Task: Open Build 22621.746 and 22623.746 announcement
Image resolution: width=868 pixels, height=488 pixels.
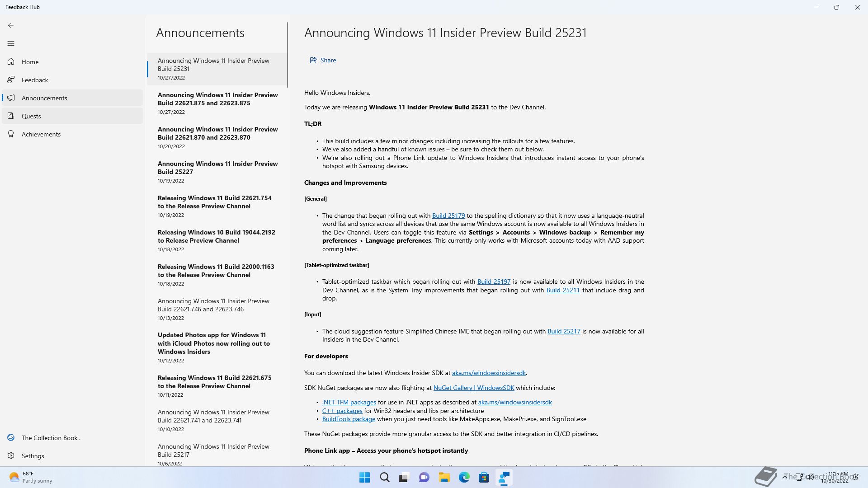Action: click(x=217, y=309)
